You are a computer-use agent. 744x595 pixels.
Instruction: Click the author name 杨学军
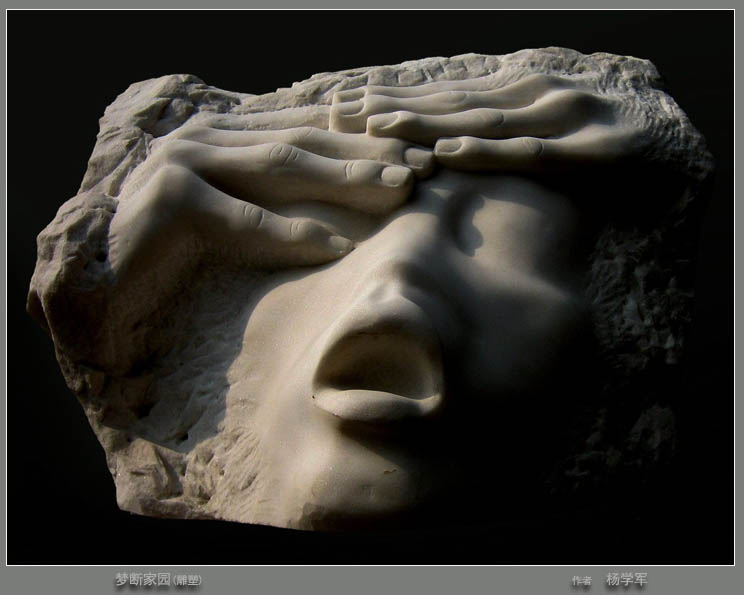(626, 579)
